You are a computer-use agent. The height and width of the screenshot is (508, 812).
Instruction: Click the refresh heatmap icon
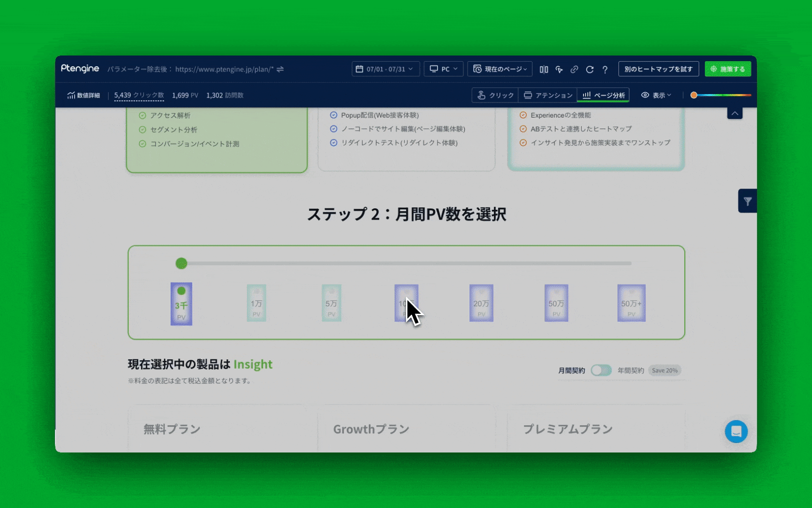(x=590, y=69)
